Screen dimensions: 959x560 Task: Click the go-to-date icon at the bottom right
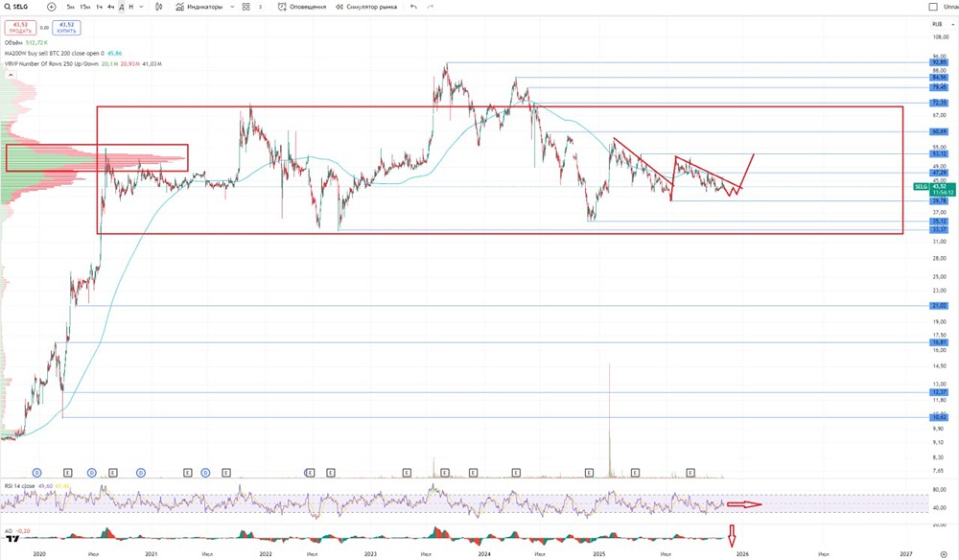944,554
